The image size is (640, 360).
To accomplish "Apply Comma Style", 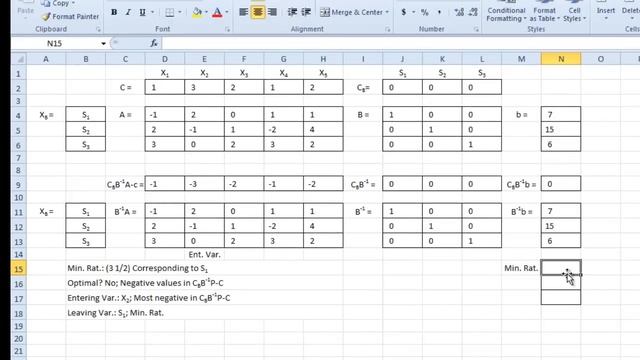I will [x=439, y=12].
